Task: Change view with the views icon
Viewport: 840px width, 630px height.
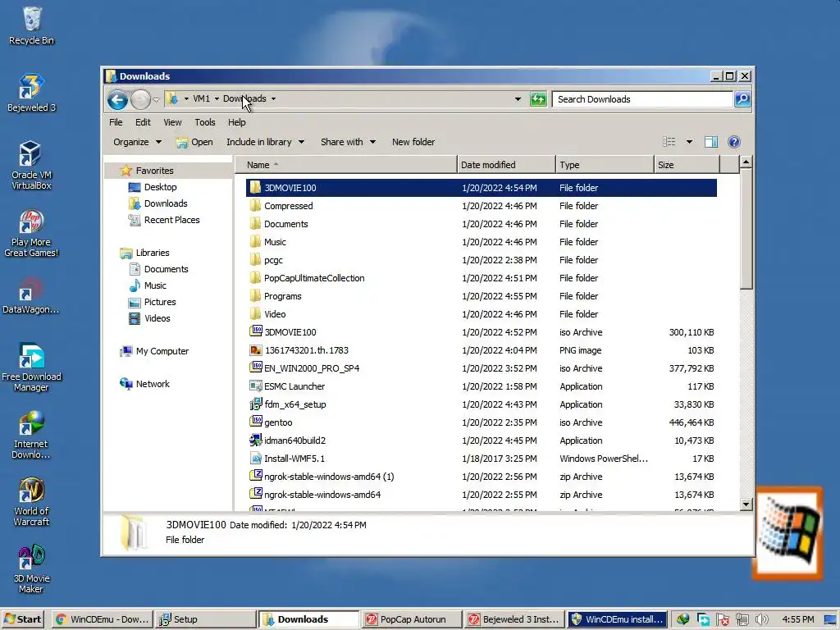Action: [669, 142]
